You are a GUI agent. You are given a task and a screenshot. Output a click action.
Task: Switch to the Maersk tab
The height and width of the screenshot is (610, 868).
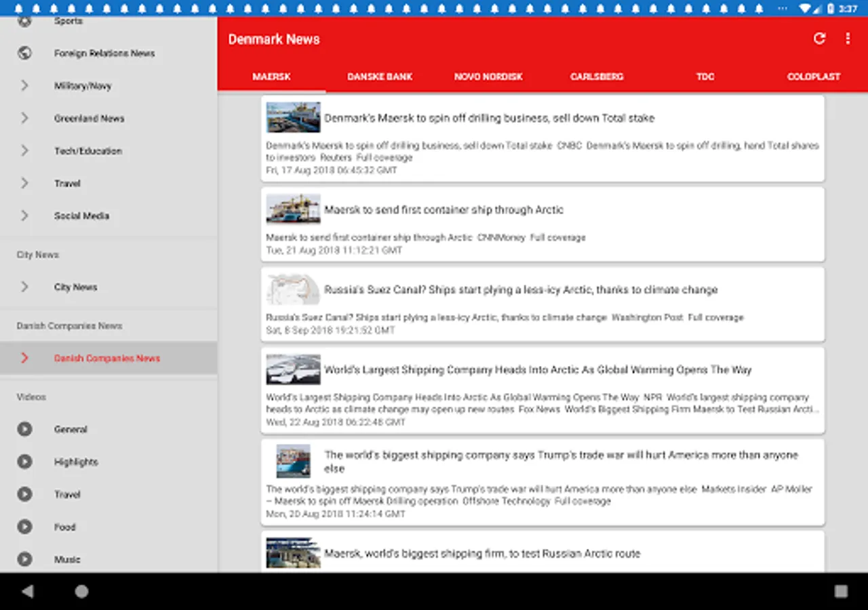click(x=271, y=77)
